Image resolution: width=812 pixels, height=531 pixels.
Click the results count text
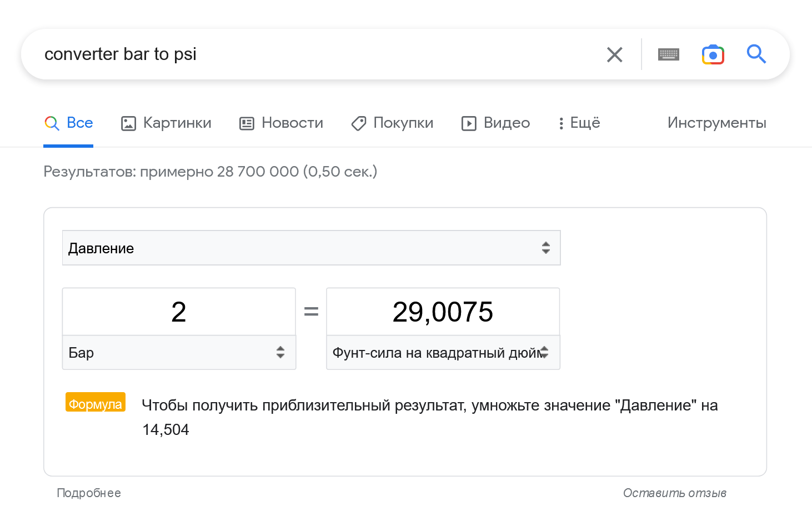click(x=210, y=172)
